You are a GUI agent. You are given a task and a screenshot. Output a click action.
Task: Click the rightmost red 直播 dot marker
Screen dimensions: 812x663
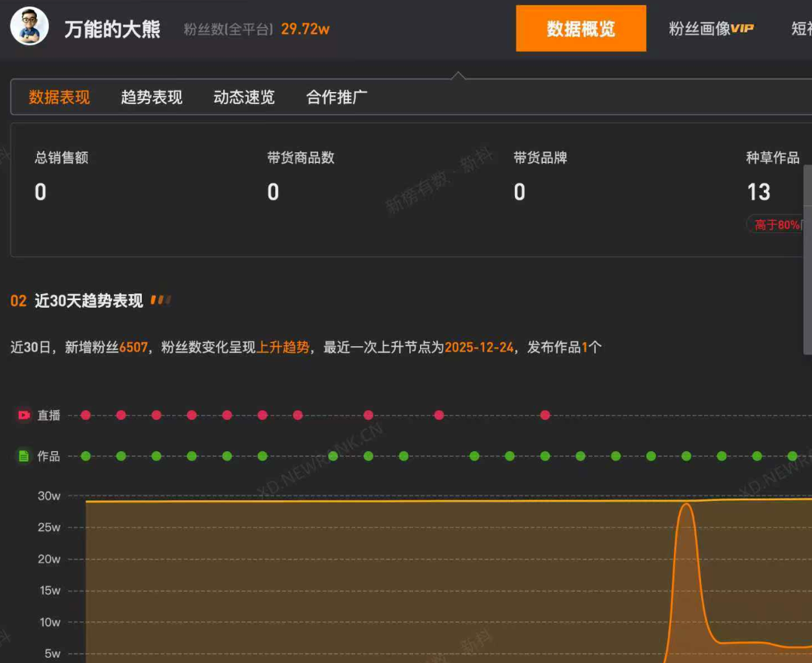(x=545, y=415)
